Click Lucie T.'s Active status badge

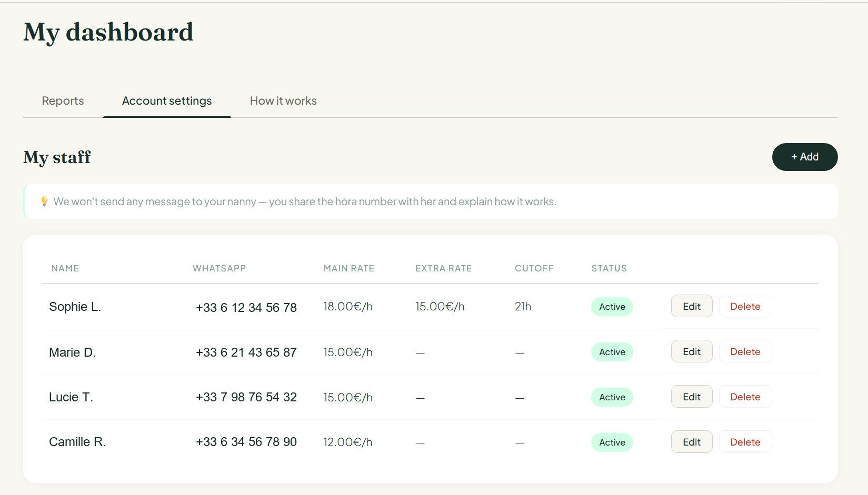[612, 397]
